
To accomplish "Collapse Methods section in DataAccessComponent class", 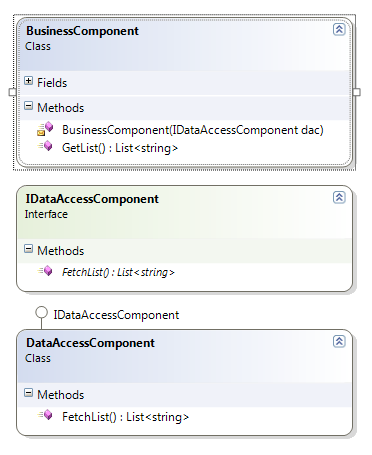I will coord(29,393).
